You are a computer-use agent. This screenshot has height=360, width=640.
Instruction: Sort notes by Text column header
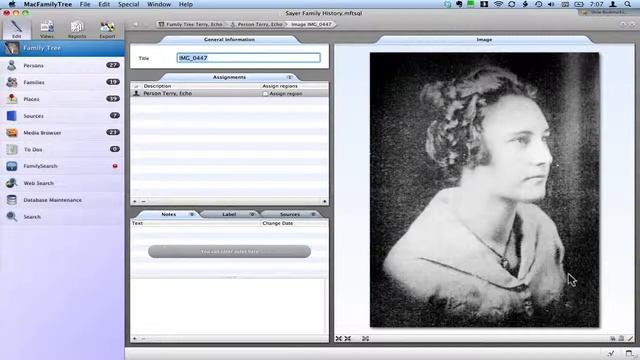196,223
